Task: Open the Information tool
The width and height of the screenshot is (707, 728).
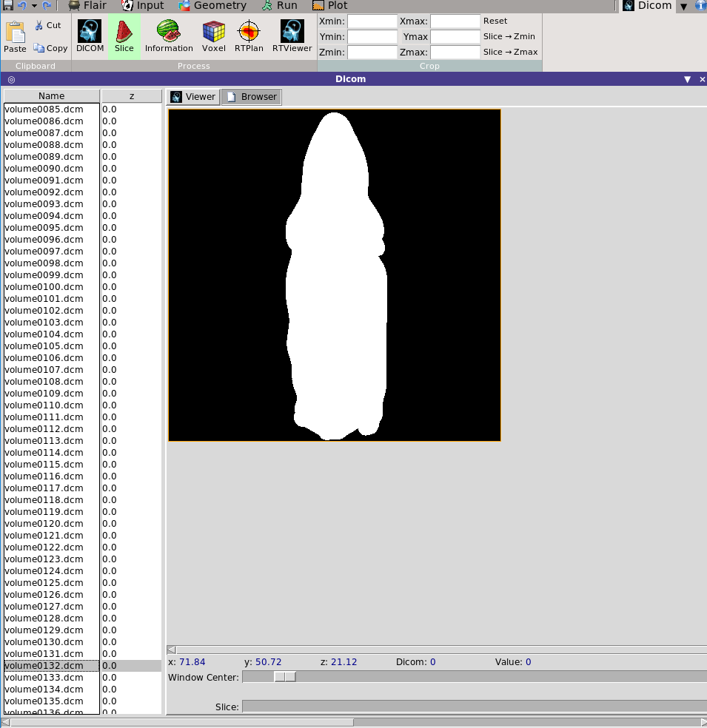Action: point(169,36)
